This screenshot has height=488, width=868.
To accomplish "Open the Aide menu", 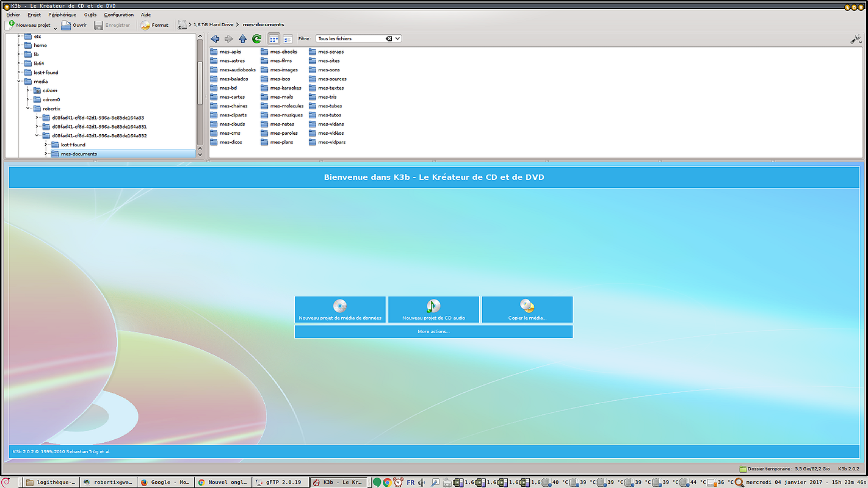I will click(146, 15).
